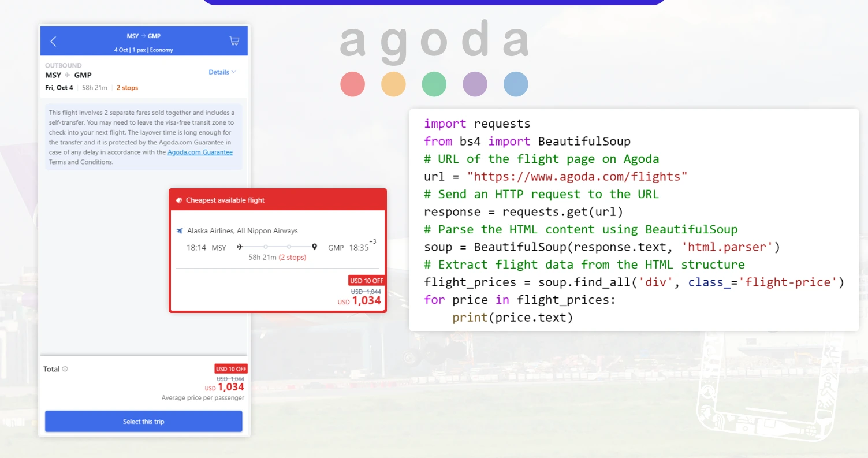868x458 pixels.
Task: Click the first stopover dot on the flight route line
Action: click(266, 247)
